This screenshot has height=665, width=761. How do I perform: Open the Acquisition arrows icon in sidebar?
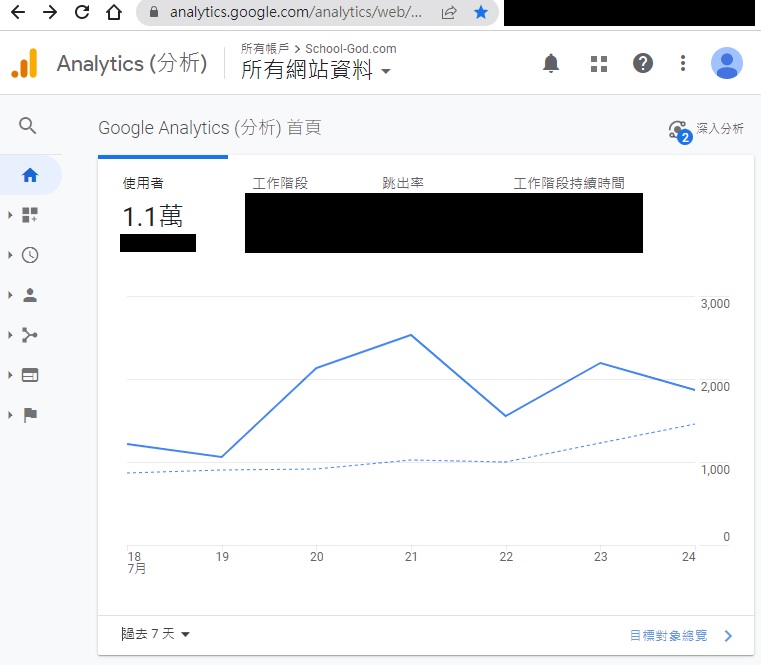coord(30,335)
